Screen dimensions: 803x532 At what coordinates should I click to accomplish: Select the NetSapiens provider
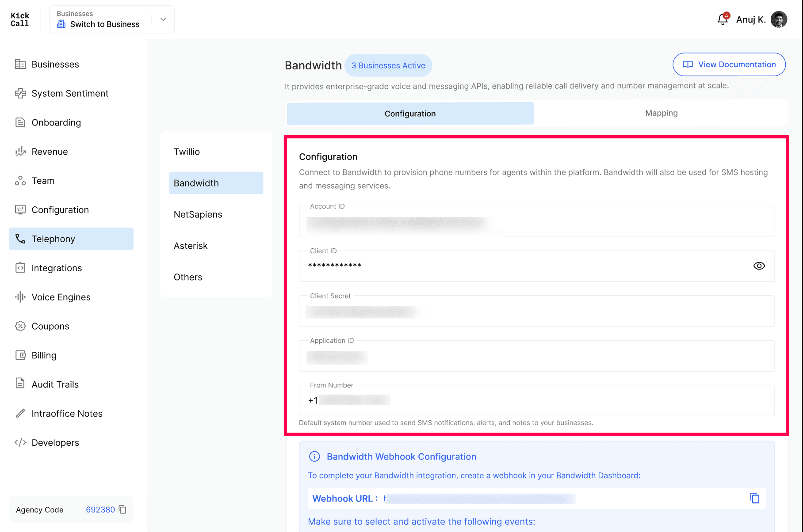click(216, 214)
